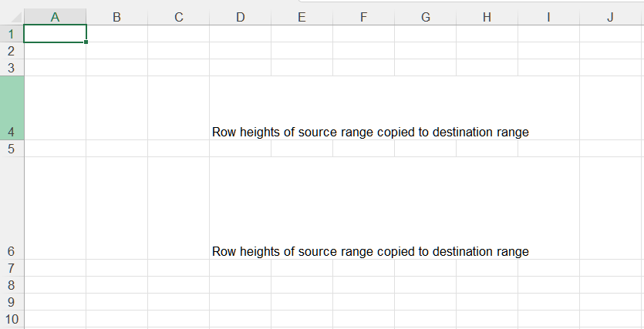Select column D header

pyautogui.click(x=240, y=18)
